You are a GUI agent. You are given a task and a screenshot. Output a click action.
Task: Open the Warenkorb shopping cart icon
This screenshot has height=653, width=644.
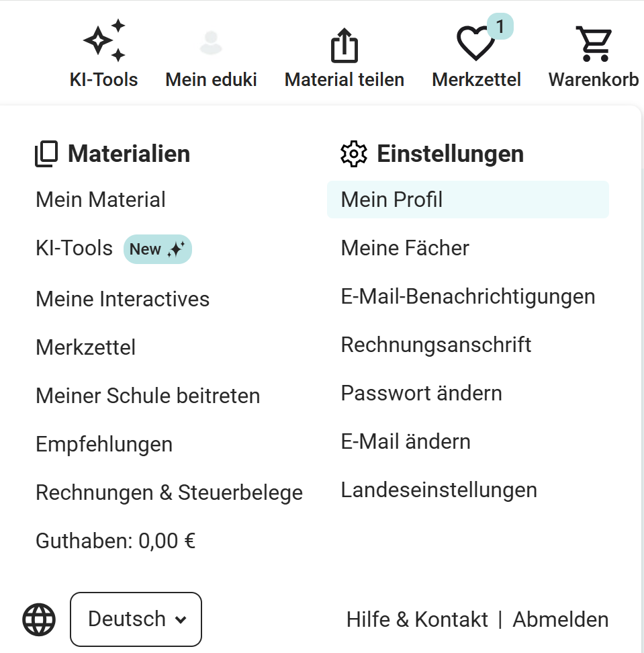point(594,44)
